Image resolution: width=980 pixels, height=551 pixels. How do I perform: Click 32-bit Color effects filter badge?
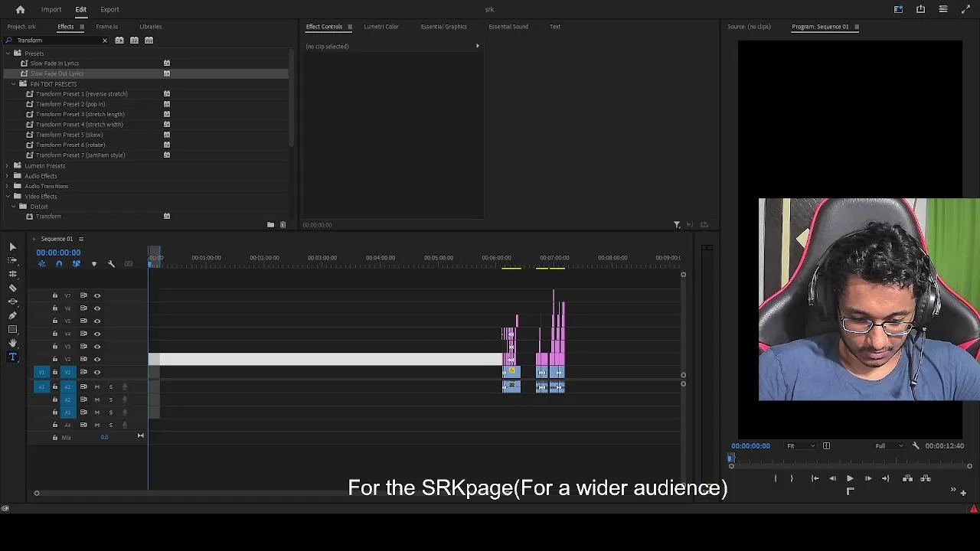point(134,40)
